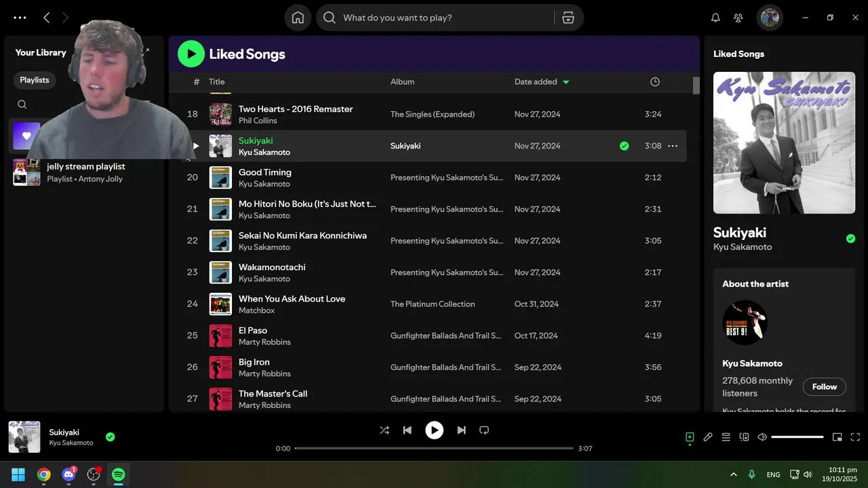This screenshot has width=868, height=488.
Task: Select the Wakamonotachi track
Action: 272,267
